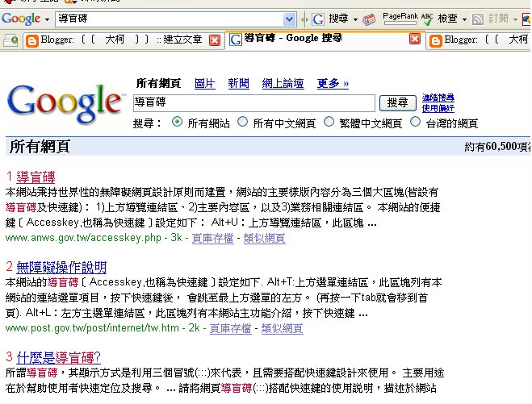Open 進階搜尋 advanced search link
Screen dimensions: 532x404
click(438, 98)
